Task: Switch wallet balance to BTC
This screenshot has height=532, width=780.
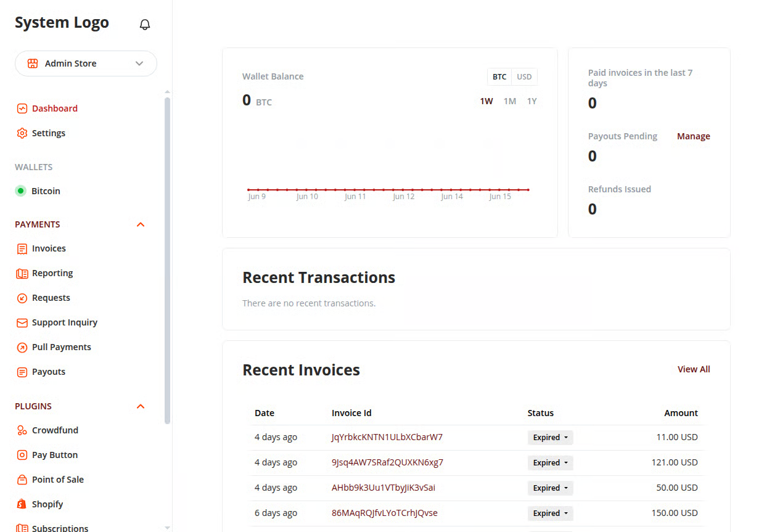Action: [x=499, y=77]
